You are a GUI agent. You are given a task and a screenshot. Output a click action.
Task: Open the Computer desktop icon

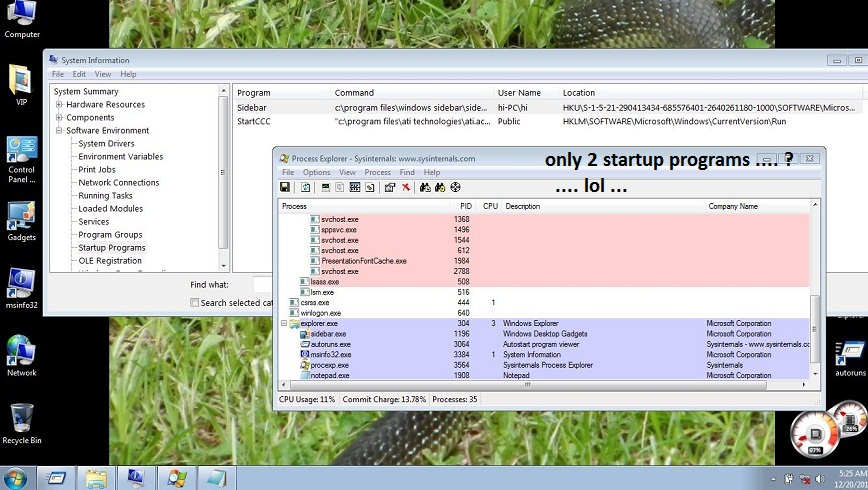coord(22,20)
